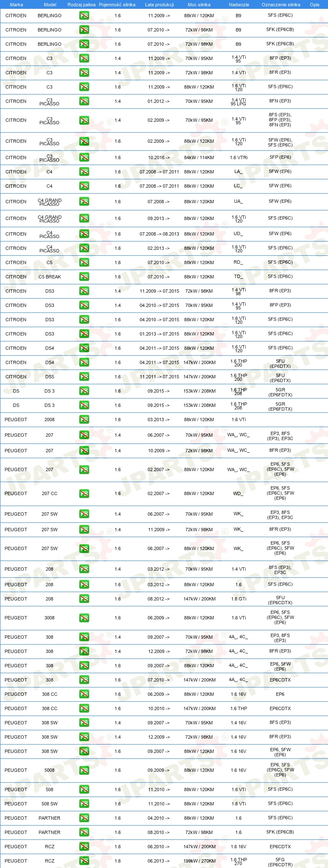This screenshot has height=868, width=328.
Task: Click the '5FP (EP6)' engine code
Action: [x=280, y=157]
